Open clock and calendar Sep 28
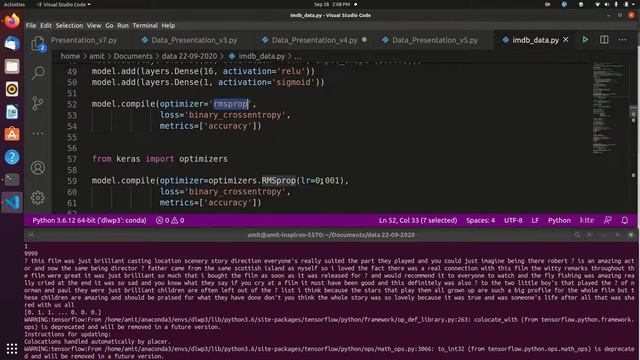This screenshot has width=640, height=360. [332, 4]
